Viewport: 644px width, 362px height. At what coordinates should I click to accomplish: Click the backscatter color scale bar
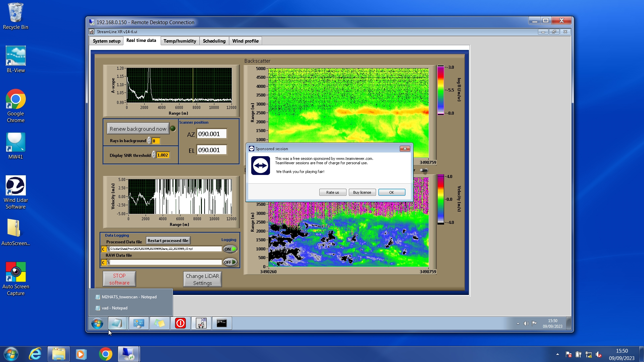[440, 90]
